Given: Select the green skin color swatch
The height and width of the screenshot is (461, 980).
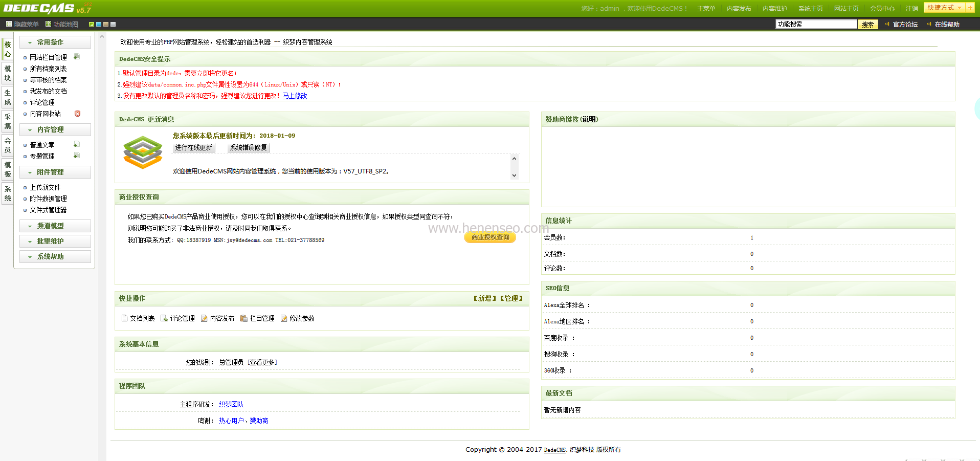Looking at the screenshot, I should coord(92,24).
